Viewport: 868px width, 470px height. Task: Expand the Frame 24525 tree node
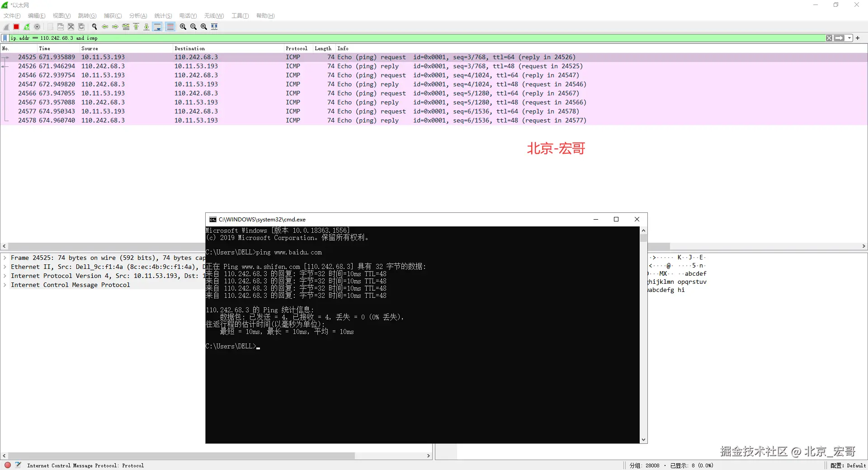[x=5, y=258]
